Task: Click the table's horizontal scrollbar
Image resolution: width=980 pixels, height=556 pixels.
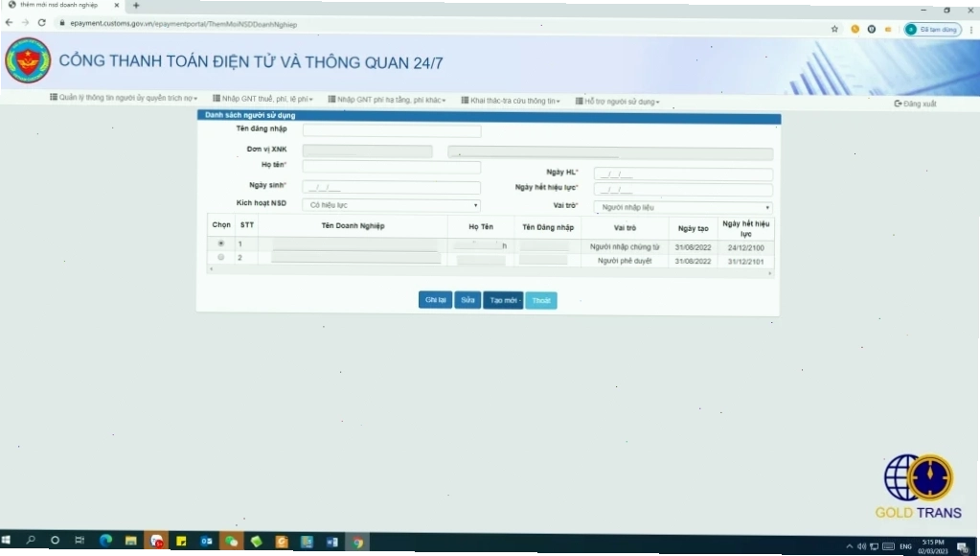Action: (x=490, y=270)
